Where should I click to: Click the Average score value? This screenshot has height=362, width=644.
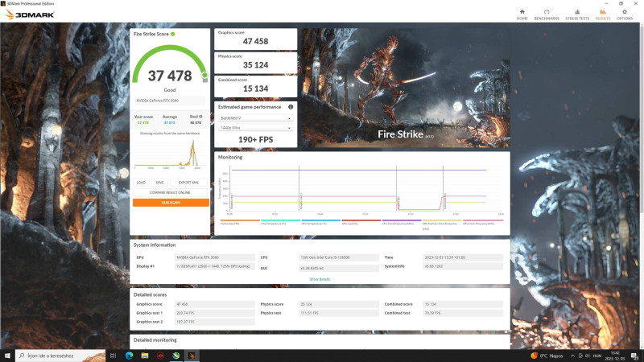pyautogui.click(x=169, y=123)
